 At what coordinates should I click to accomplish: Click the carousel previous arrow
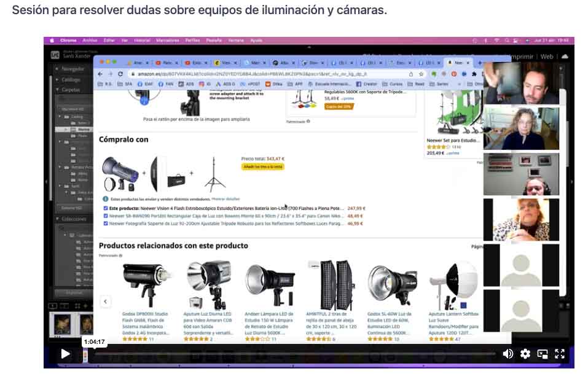[x=106, y=302]
